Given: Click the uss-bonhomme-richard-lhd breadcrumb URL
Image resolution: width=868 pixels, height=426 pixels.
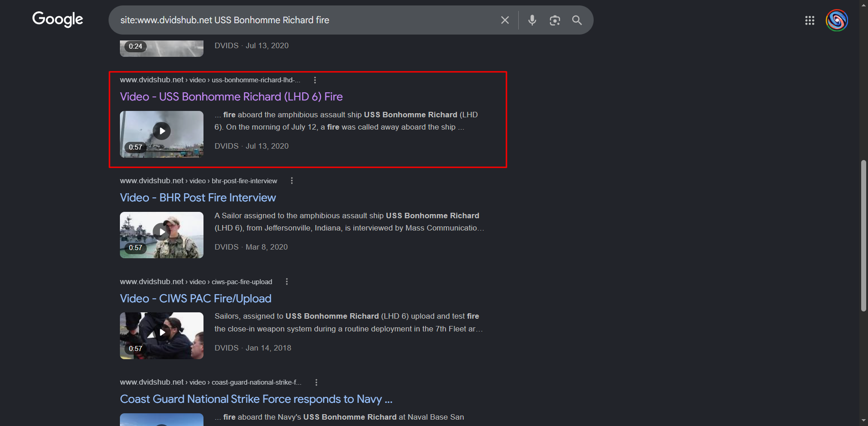Looking at the screenshot, I should pos(210,80).
